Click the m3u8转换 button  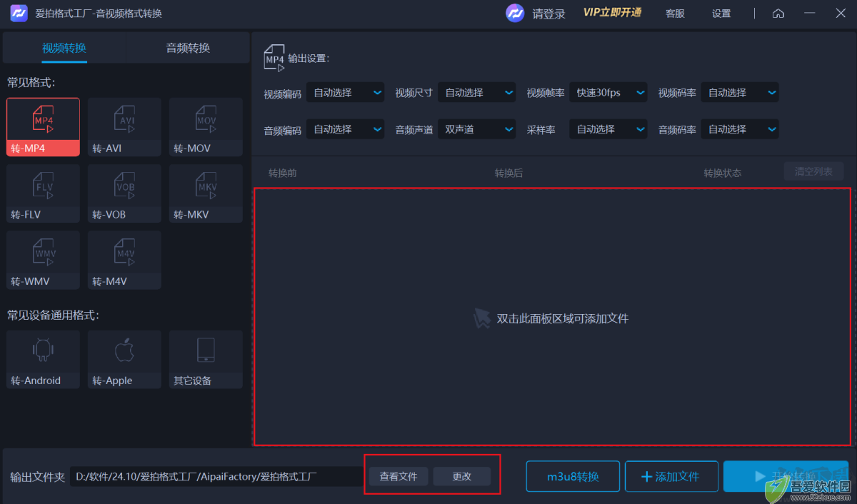coord(573,476)
